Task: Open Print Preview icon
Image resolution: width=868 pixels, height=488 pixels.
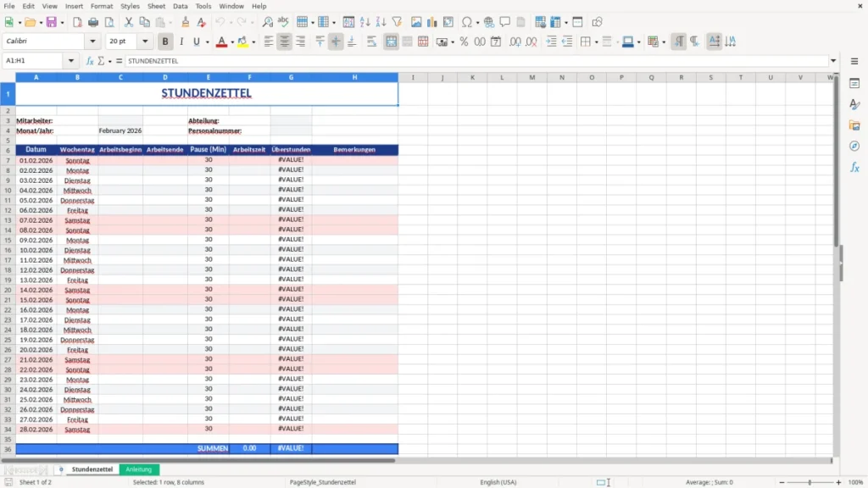Action: [x=109, y=22]
